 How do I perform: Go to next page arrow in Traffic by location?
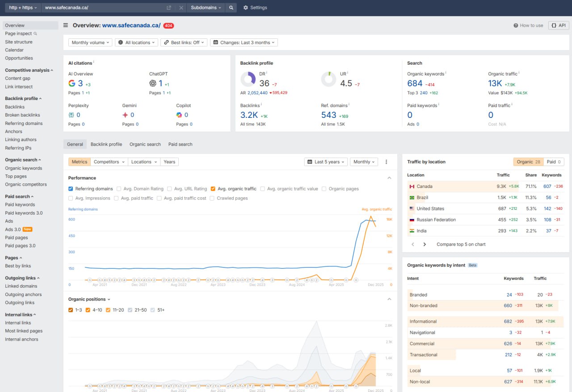point(425,244)
